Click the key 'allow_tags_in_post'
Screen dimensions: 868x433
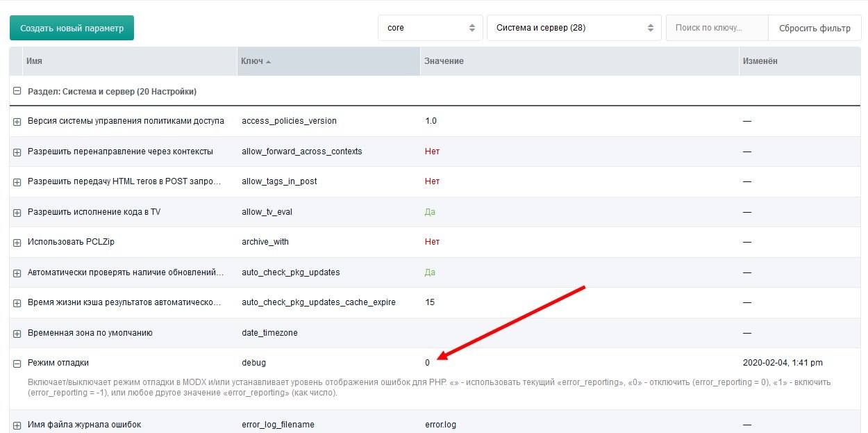point(279,181)
